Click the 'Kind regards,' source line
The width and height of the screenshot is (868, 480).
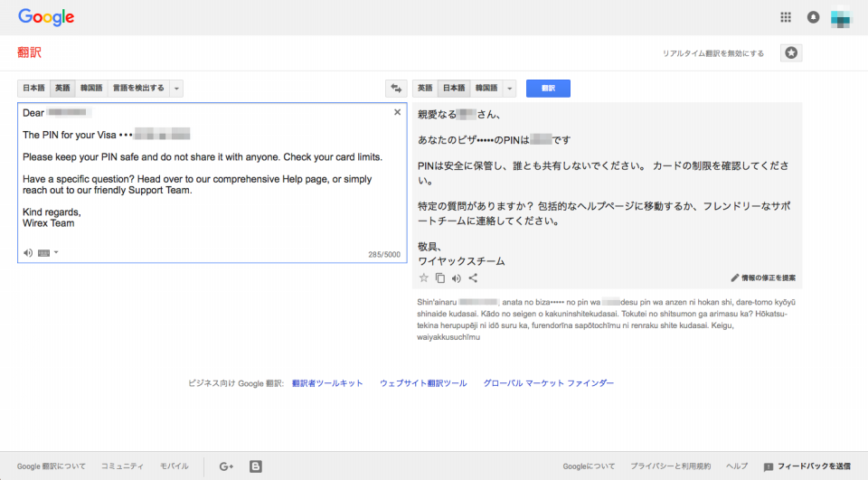(52, 212)
